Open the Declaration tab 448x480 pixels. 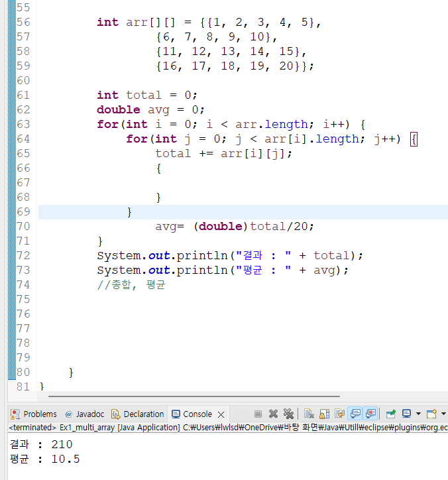point(138,414)
